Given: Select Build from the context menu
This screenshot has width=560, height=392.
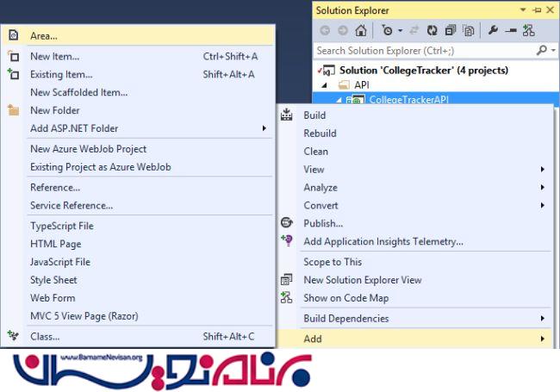Looking at the screenshot, I should (x=314, y=115).
